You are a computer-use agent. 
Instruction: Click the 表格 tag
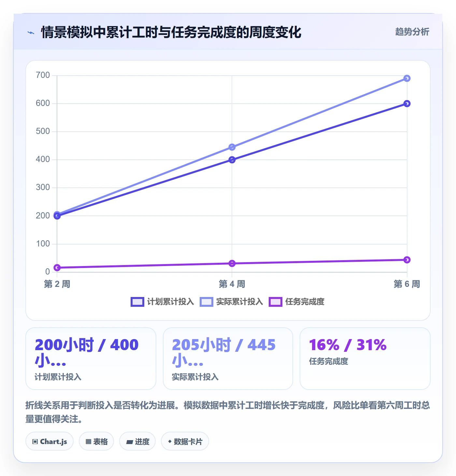click(x=96, y=441)
